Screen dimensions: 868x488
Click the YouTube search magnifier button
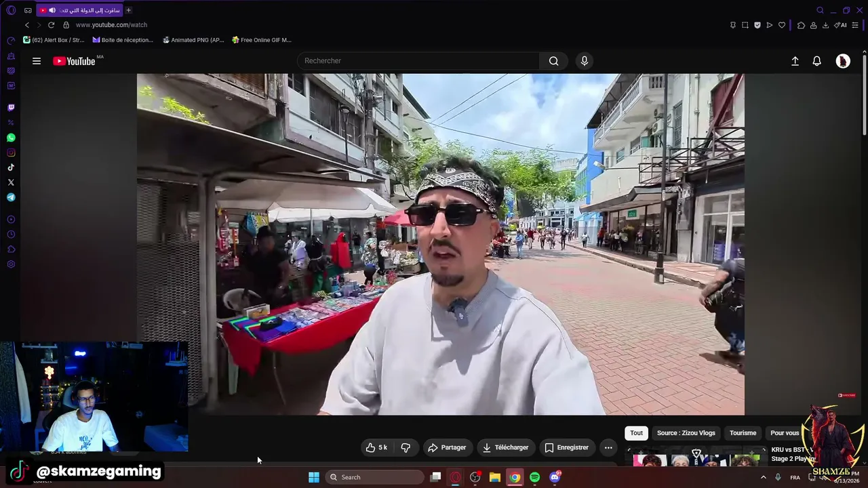point(554,61)
